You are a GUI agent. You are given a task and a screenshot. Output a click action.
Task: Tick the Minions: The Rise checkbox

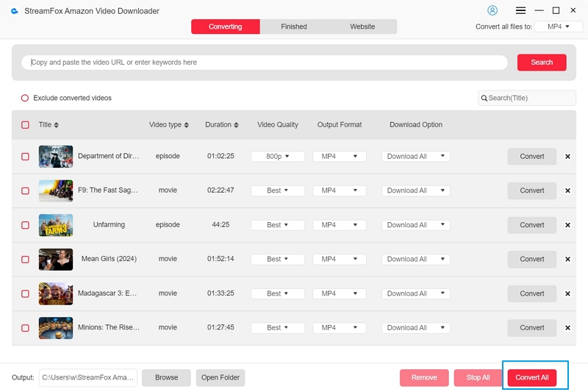[x=25, y=328]
